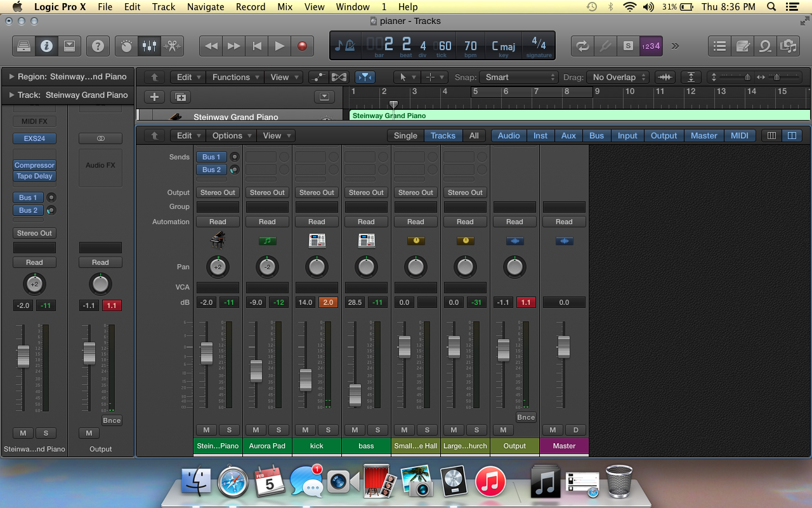Add new track plus button
812x508 pixels.
tap(154, 97)
